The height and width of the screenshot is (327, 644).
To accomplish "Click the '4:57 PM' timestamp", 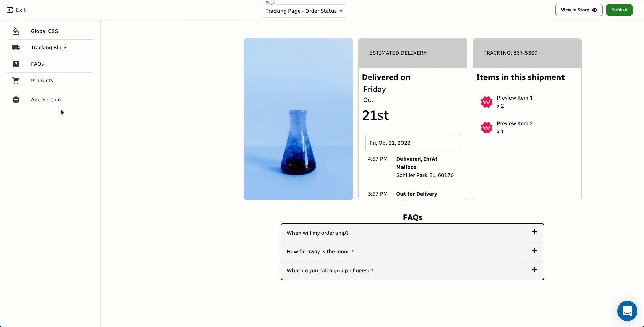I will [378, 159].
